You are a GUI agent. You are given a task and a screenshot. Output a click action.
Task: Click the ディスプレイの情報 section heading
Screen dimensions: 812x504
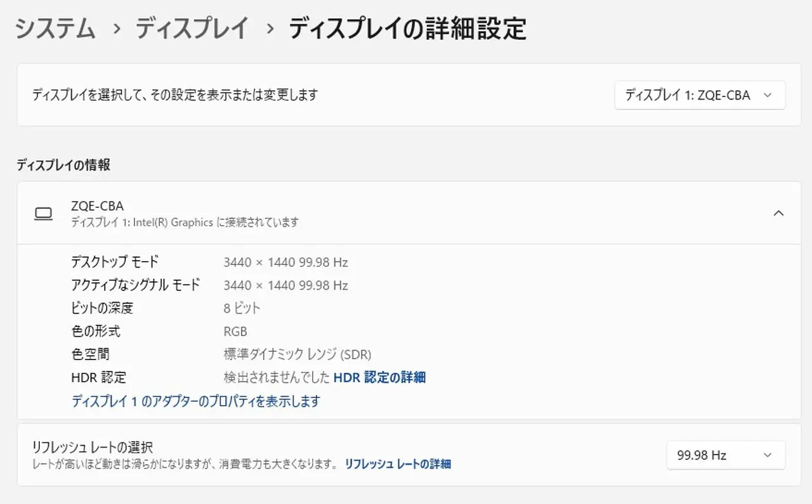pyautogui.click(x=63, y=165)
